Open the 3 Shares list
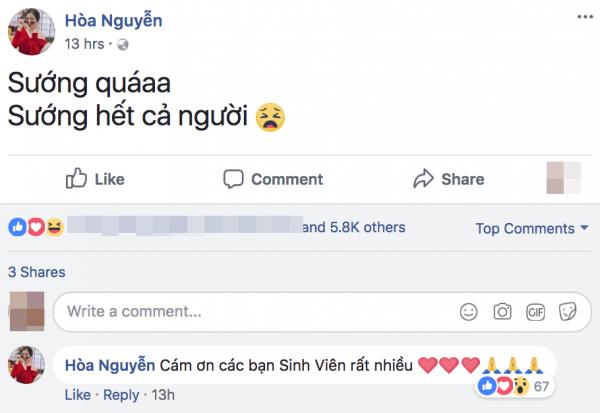 pos(37,272)
